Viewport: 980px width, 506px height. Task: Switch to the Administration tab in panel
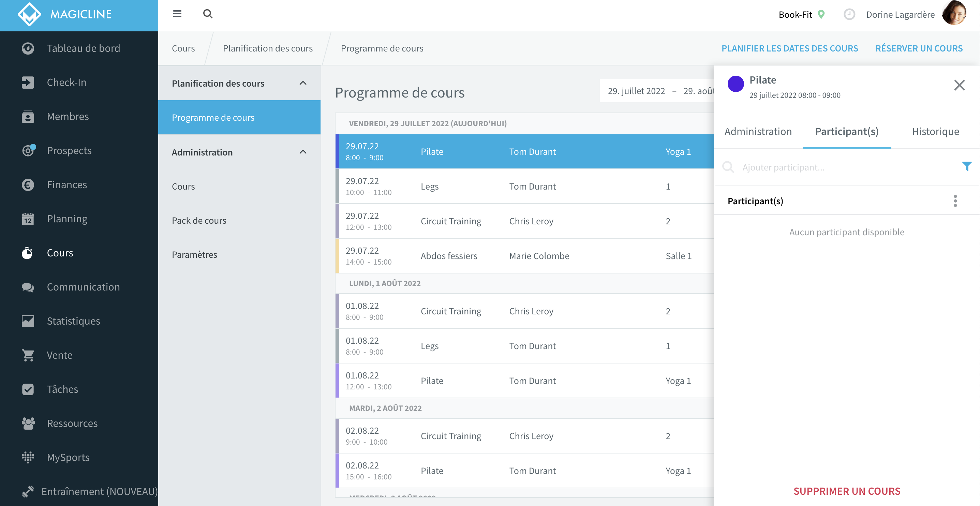point(758,131)
